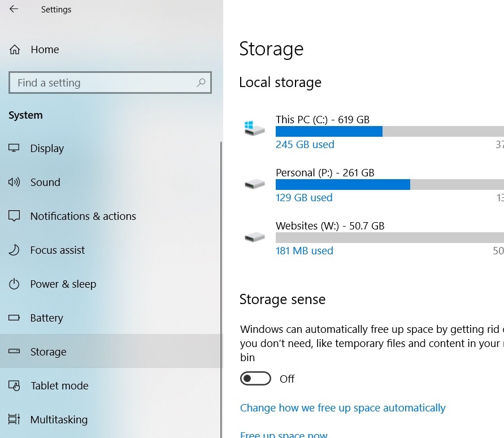Open Change how we free up space automatically
Image resolution: width=504 pixels, height=438 pixels.
[x=342, y=408]
